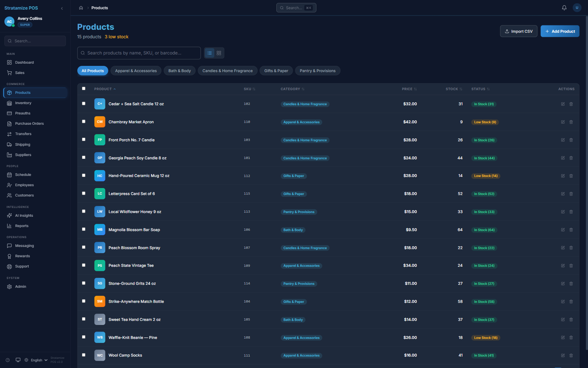Switch to list view layout
588x368 pixels.
[209, 53]
